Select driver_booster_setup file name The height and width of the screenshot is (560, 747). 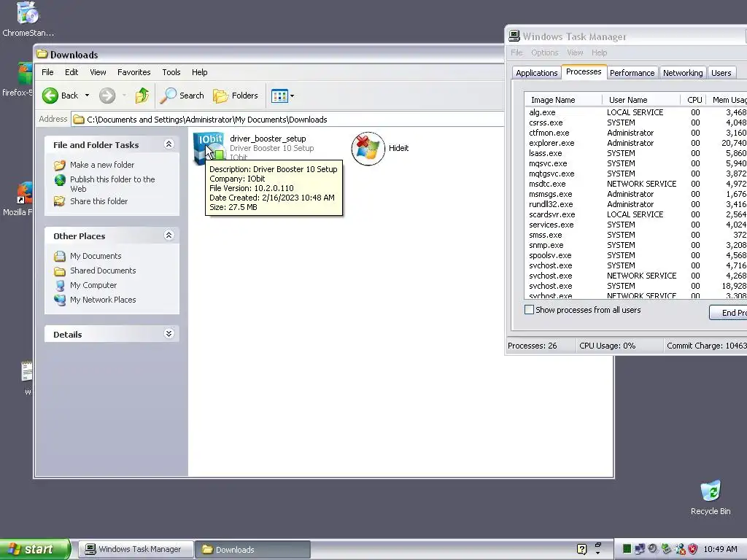(268, 139)
